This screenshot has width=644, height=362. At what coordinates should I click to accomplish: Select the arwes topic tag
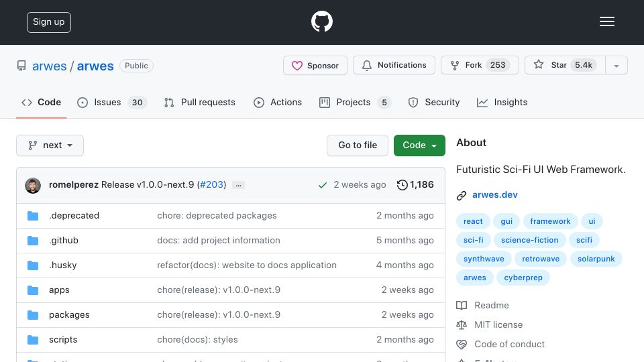pyautogui.click(x=475, y=278)
